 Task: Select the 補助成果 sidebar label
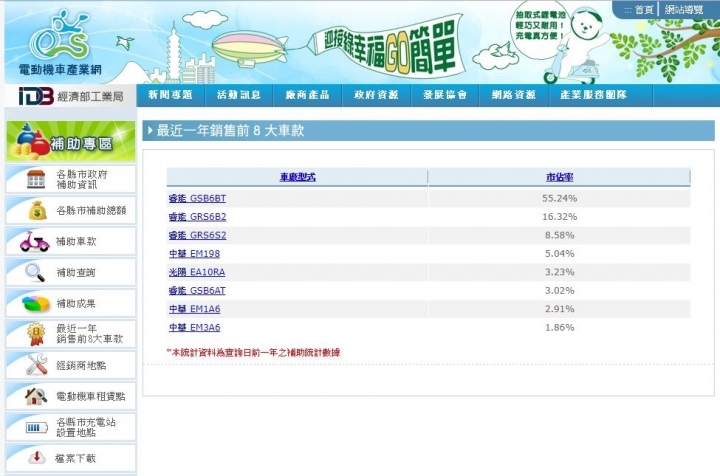click(76, 303)
